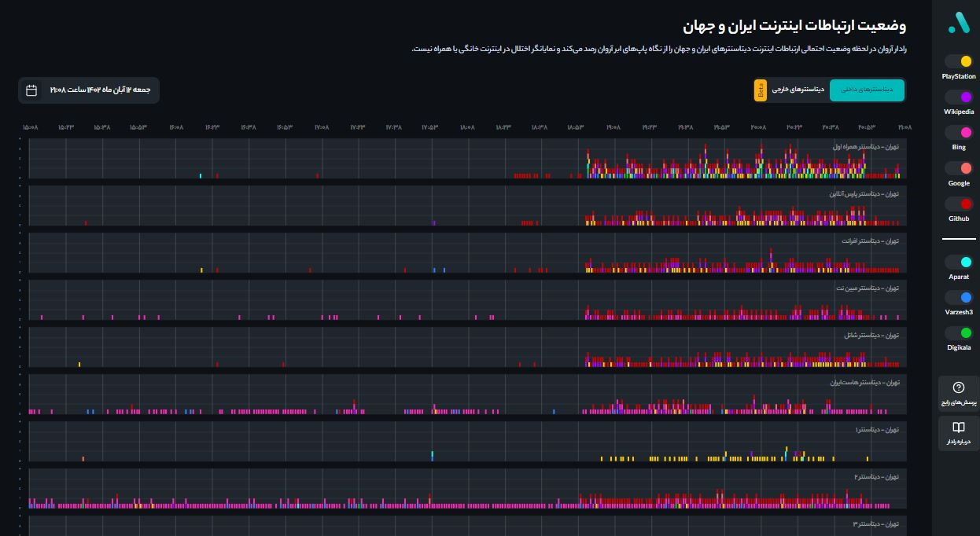Toggle the Aparat filter switch
The image size is (980, 536).
pos(959,262)
